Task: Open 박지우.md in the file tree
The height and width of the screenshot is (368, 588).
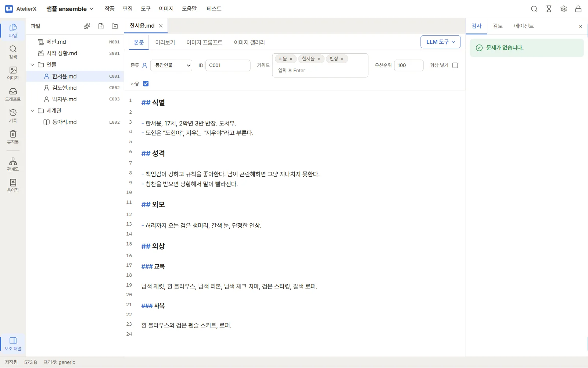Action: click(x=75, y=99)
